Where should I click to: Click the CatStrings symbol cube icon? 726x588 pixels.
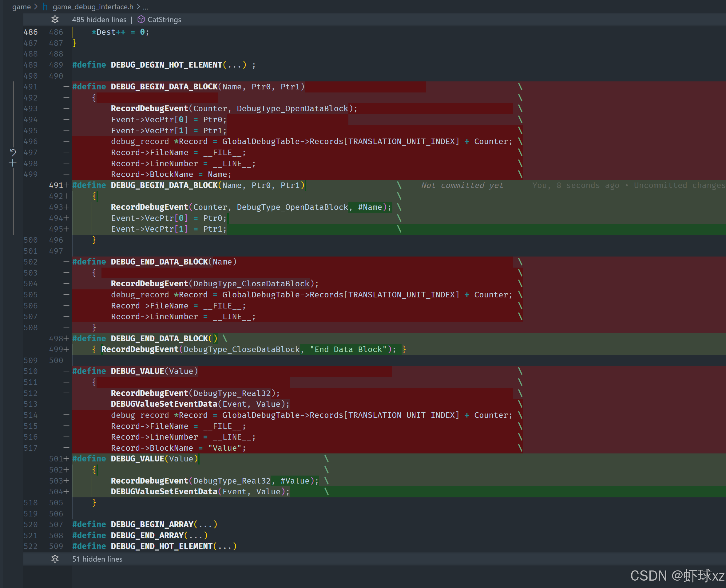tap(141, 20)
